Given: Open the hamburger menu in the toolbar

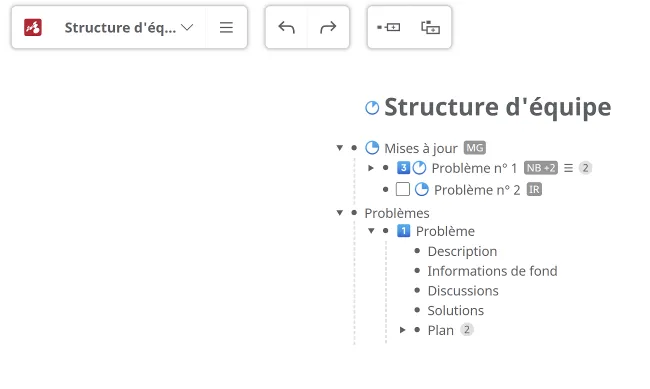Looking at the screenshot, I should (x=226, y=28).
